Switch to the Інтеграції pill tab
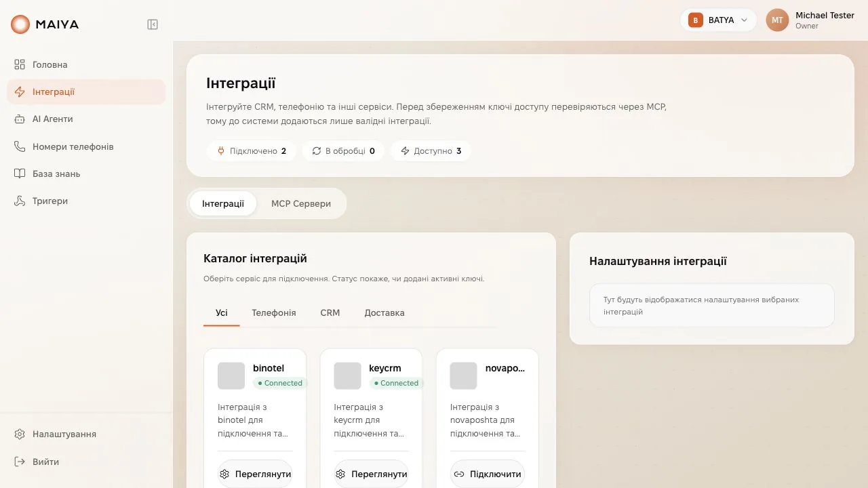This screenshot has height=488, width=868. [223, 203]
